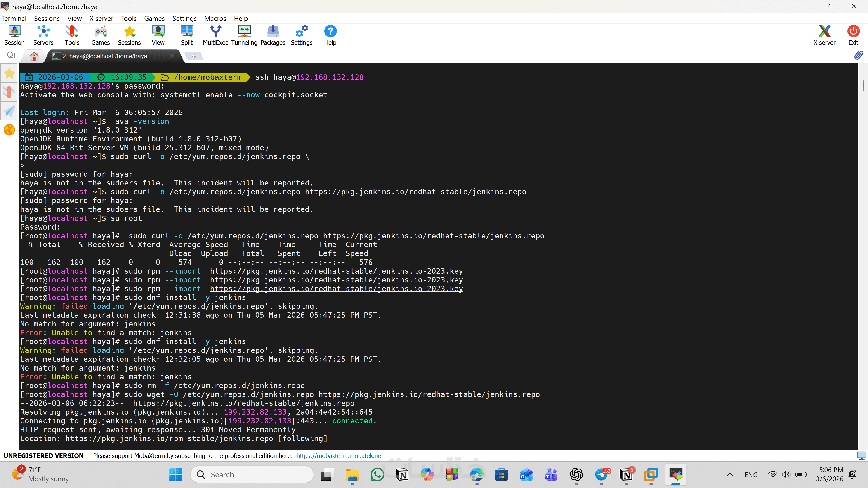Click the terminal vertical scrollbar
868x488 pixels.
click(863, 86)
